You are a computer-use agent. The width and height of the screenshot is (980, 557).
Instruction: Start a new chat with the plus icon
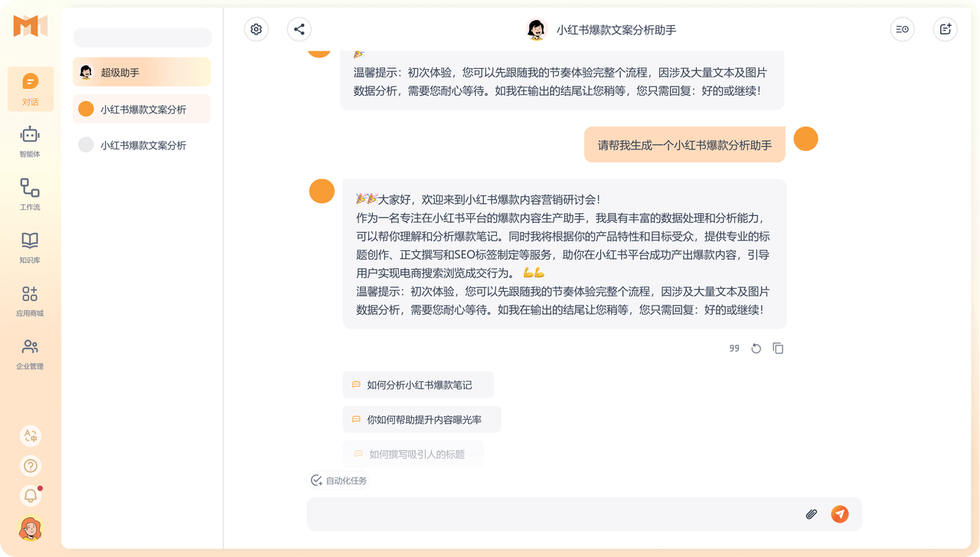(946, 29)
